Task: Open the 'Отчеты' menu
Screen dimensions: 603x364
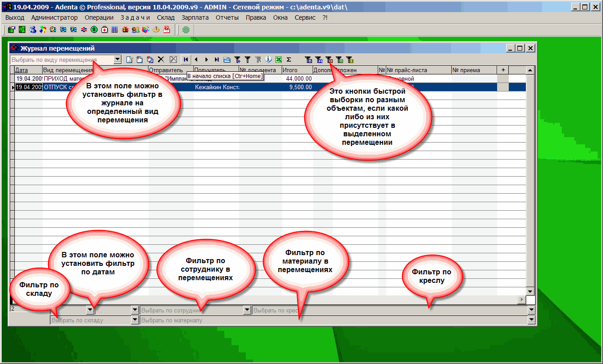Action: [x=227, y=17]
